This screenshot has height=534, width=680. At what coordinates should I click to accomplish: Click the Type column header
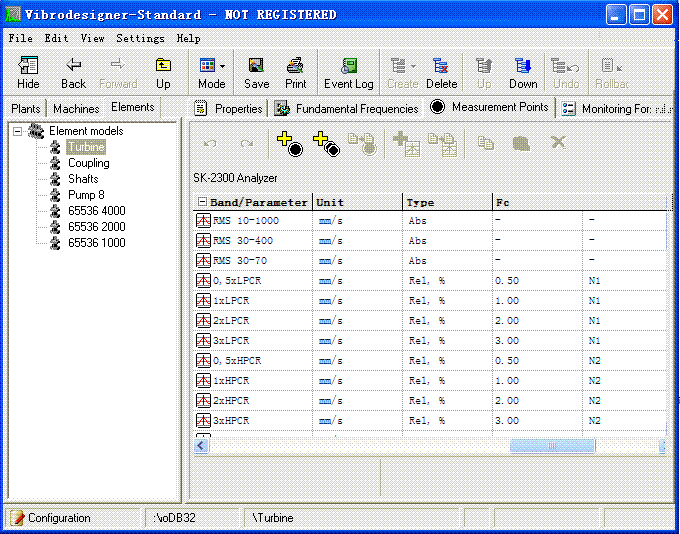tap(447, 202)
